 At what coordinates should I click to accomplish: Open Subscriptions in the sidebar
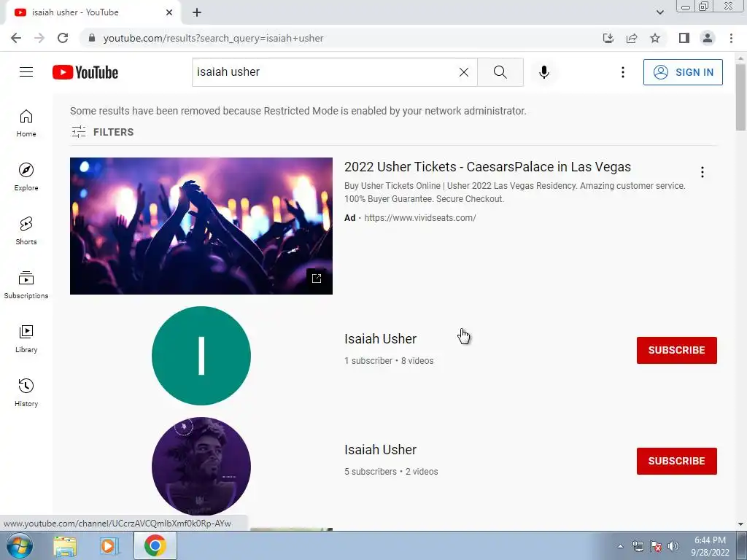26,285
